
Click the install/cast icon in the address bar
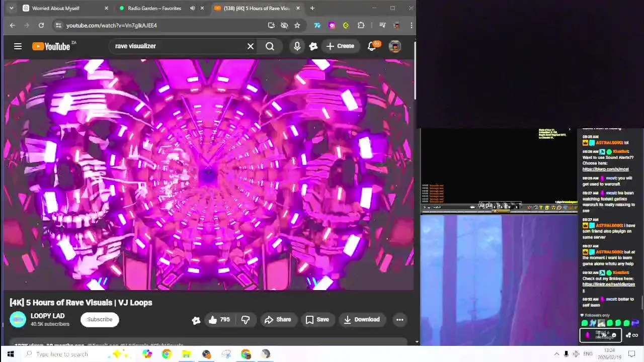click(x=271, y=25)
